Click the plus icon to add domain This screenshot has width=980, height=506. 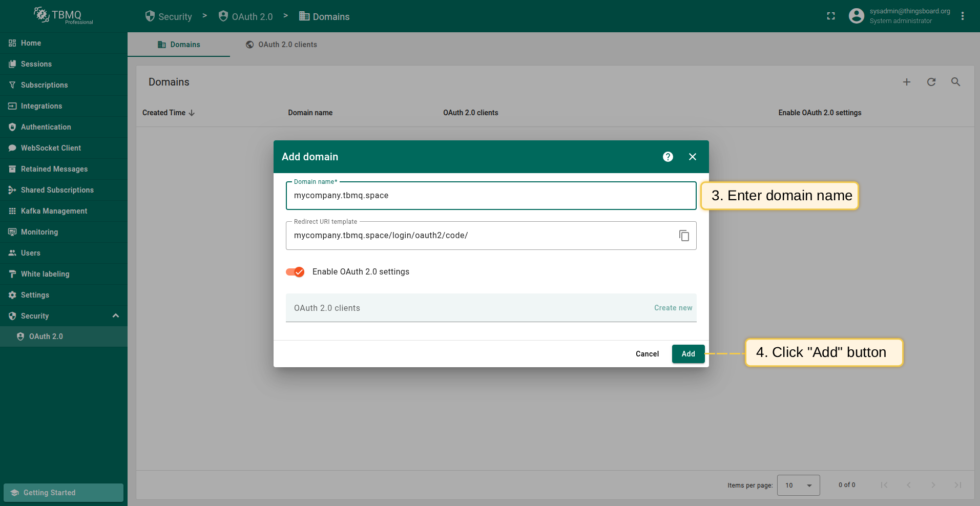coord(906,82)
